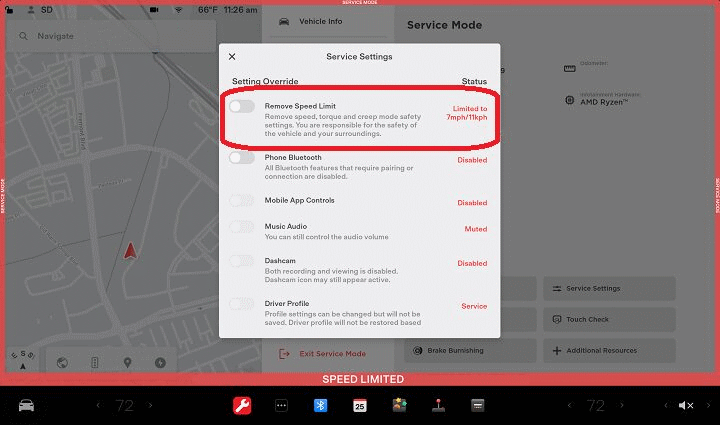The height and width of the screenshot is (425, 720).
Task: Open the three-dot app launcher
Action: point(281,405)
